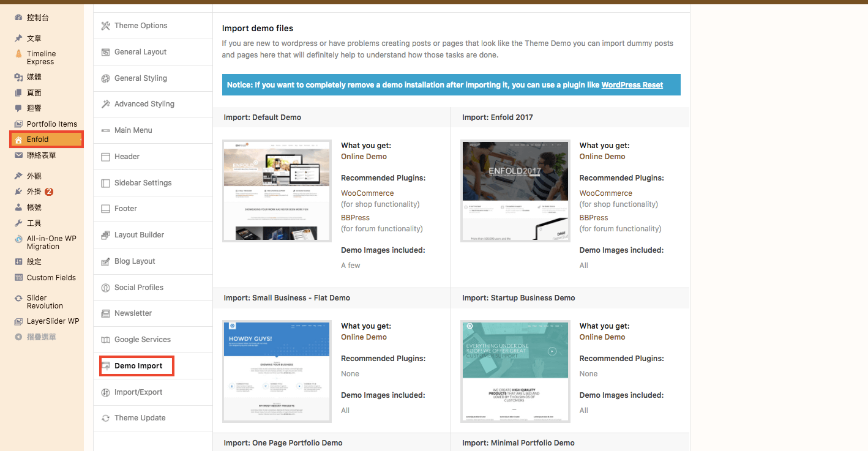Open the Import/Export tab
Image resolution: width=868 pixels, height=451 pixels.
click(153, 392)
